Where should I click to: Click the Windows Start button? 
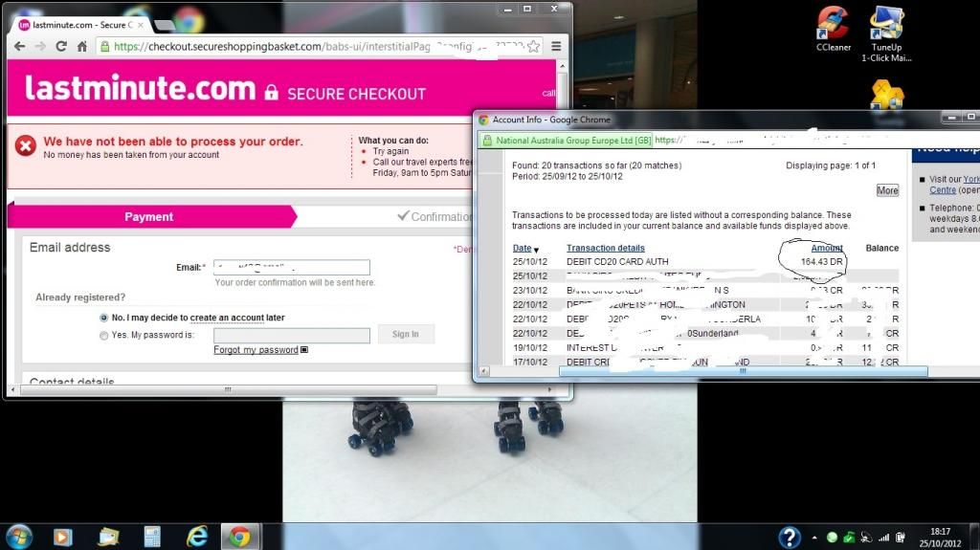[18, 536]
